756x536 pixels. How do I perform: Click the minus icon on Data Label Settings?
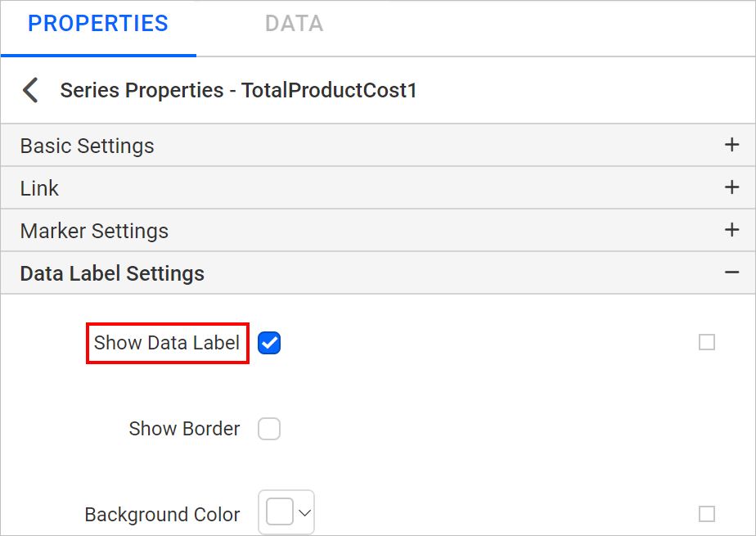pyautogui.click(x=731, y=272)
